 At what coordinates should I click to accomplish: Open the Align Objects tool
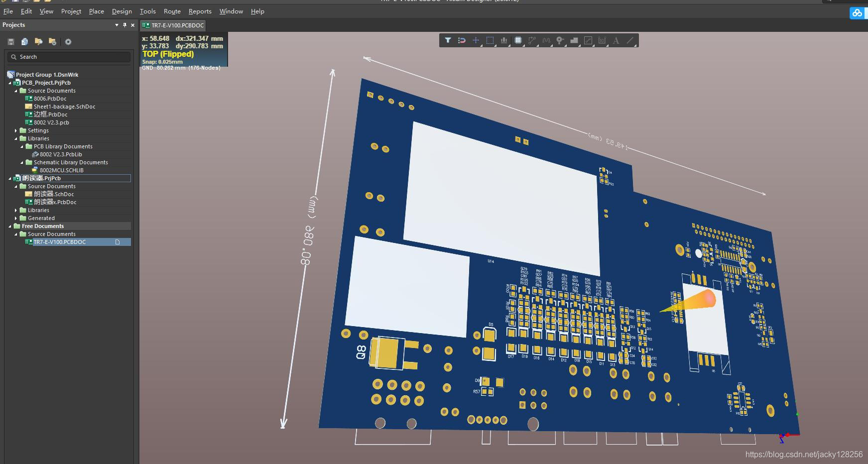click(x=504, y=40)
